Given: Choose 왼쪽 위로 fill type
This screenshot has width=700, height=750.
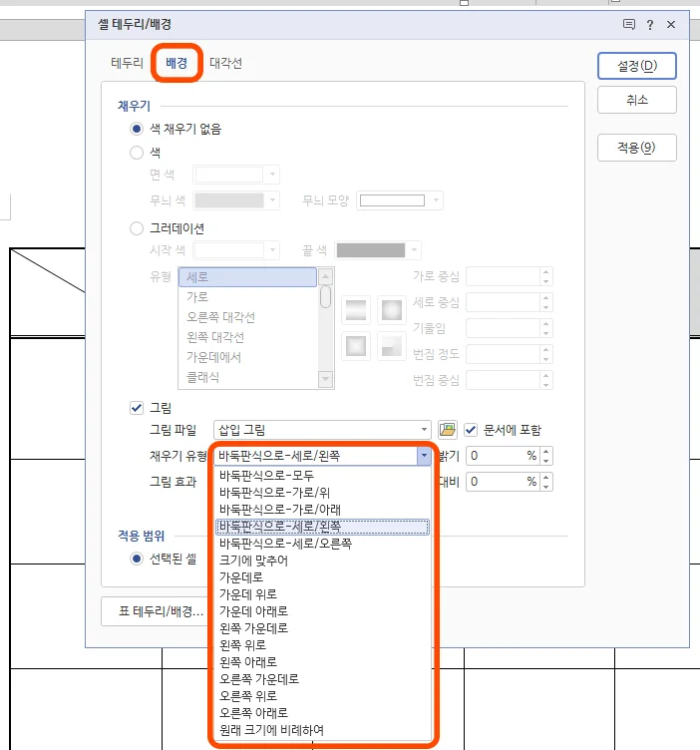Looking at the screenshot, I should point(323,644).
